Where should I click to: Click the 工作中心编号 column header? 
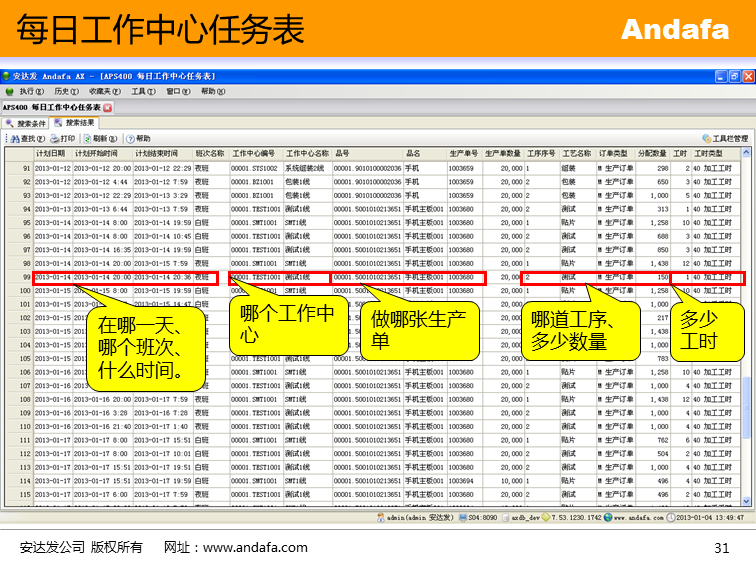click(253, 154)
